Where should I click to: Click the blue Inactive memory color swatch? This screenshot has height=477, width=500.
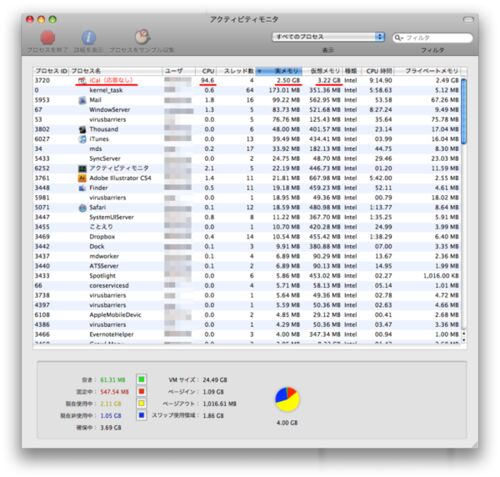point(141,415)
